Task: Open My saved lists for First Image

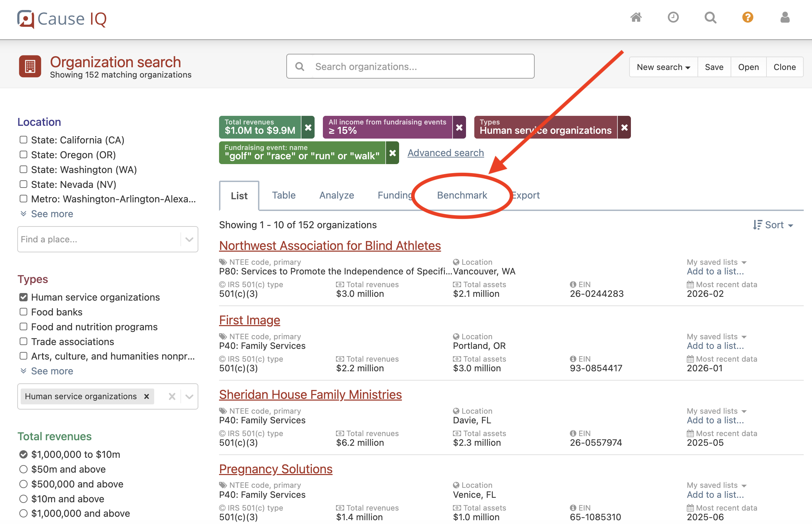Action: point(716,336)
